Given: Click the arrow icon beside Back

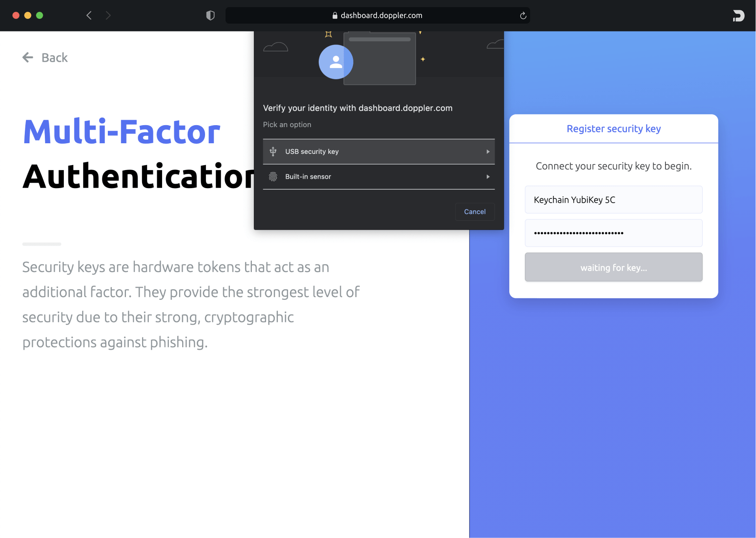Looking at the screenshot, I should [x=28, y=57].
